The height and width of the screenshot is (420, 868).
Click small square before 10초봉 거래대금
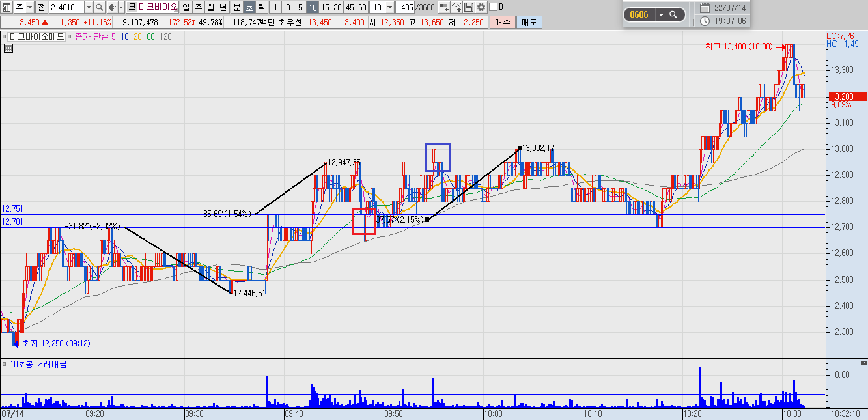[x=5, y=364]
